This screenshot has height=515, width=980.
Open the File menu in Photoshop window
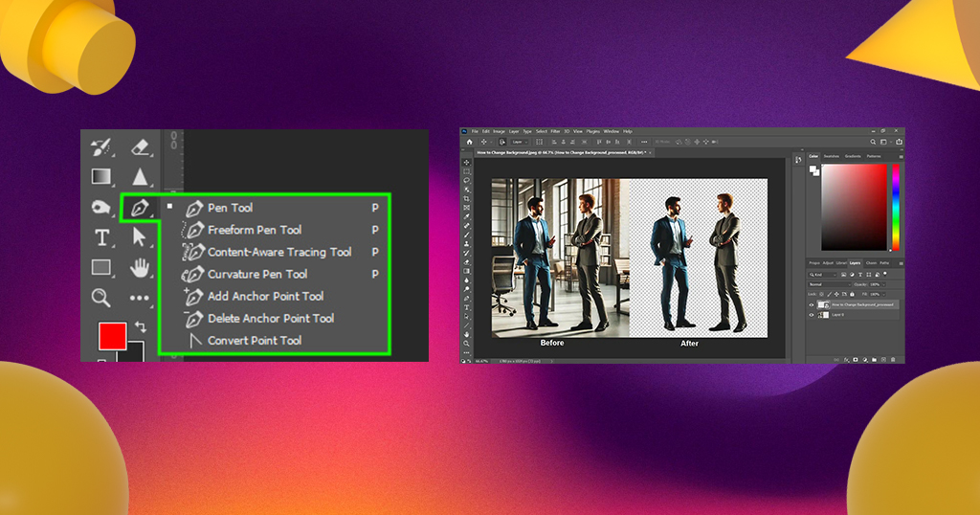(x=475, y=131)
